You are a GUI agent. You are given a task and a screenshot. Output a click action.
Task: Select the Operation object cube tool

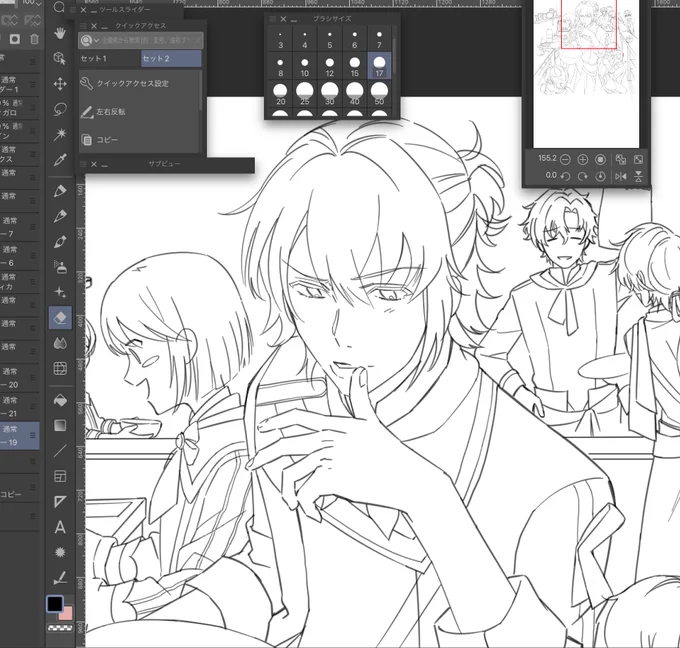coord(60,58)
